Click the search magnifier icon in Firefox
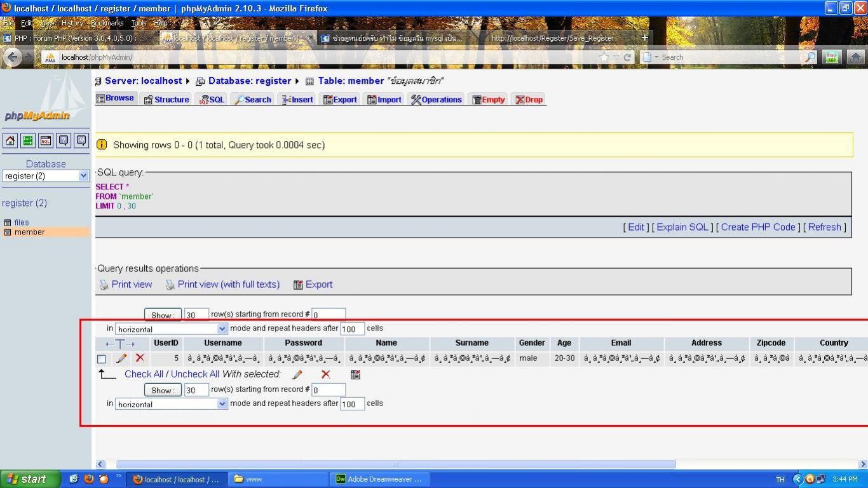Image resolution: width=868 pixels, height=488 pixels. pos(810,57)
